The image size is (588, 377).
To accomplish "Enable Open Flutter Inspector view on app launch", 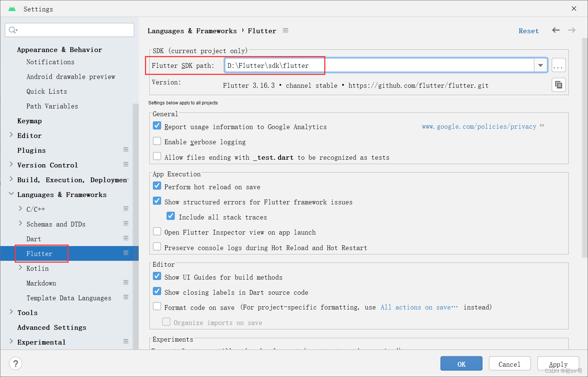I will click(x=157, y=232).
